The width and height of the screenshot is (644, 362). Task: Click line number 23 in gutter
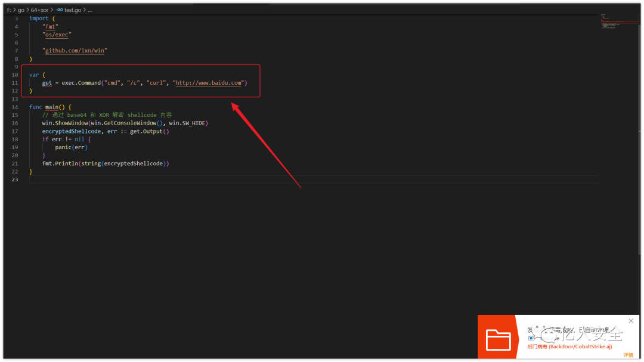[15, 180]
